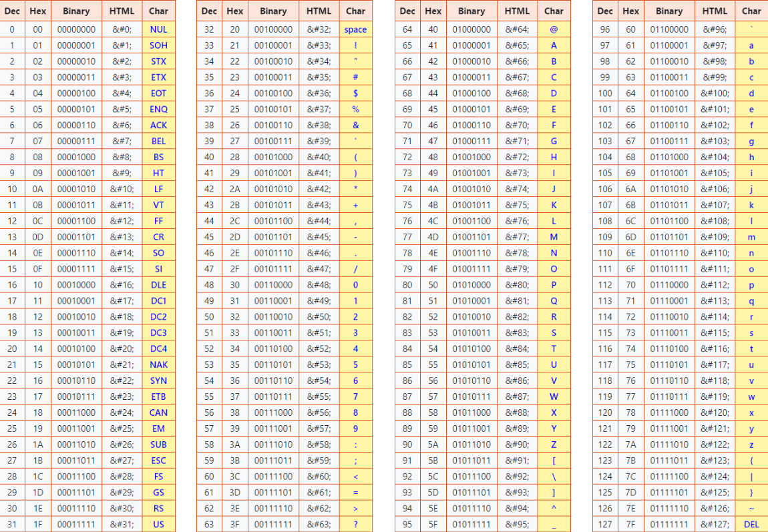Click hex value 7E

[x=630, y=509]
